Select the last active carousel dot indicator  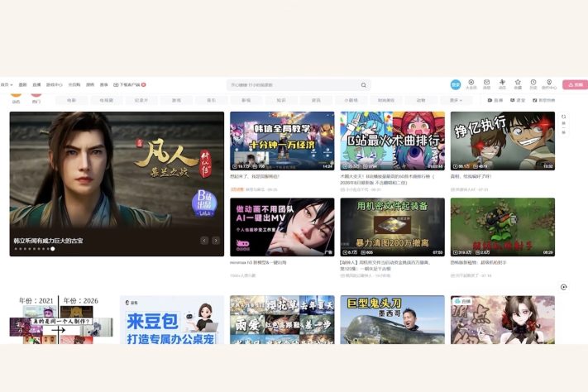tap(53, 249)
